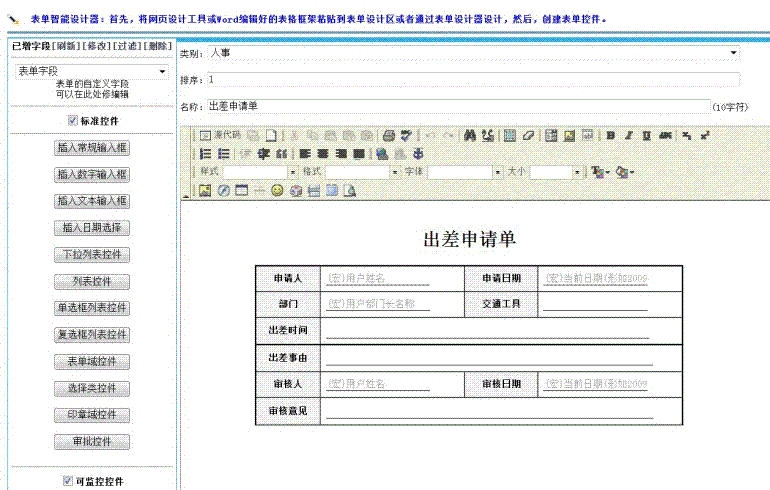This screenshot has height=490, width=770.
Task: Increase indent with the indent icon
Action: click(x=264, y=154)
